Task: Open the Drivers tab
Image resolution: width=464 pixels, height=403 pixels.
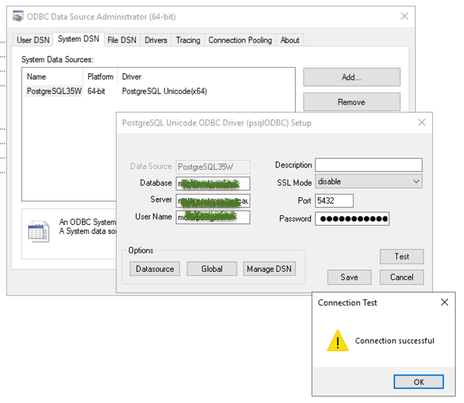Action: (156, 40)
